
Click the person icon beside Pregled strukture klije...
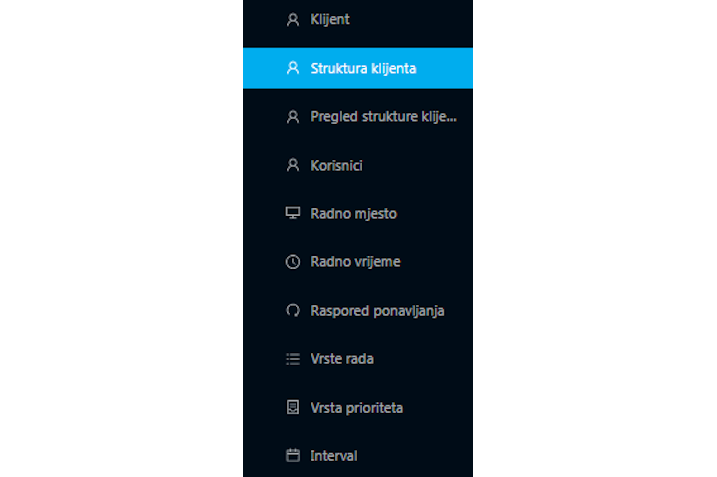tap(293, 117)
